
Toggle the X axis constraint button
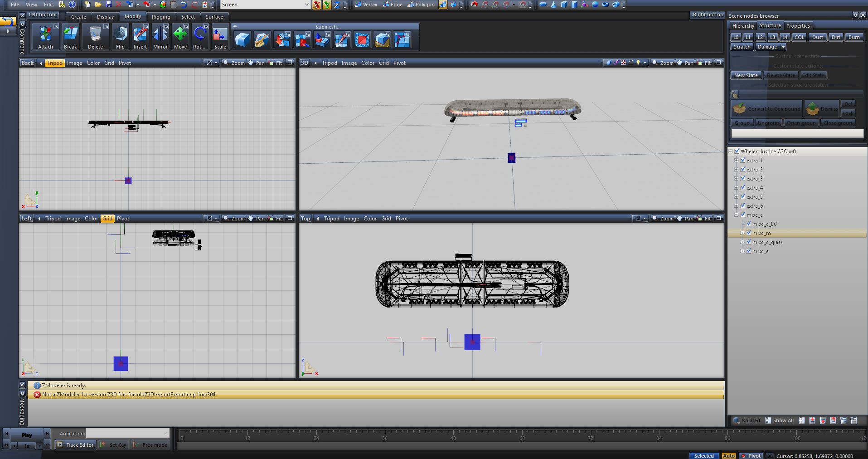coord(316,5)
